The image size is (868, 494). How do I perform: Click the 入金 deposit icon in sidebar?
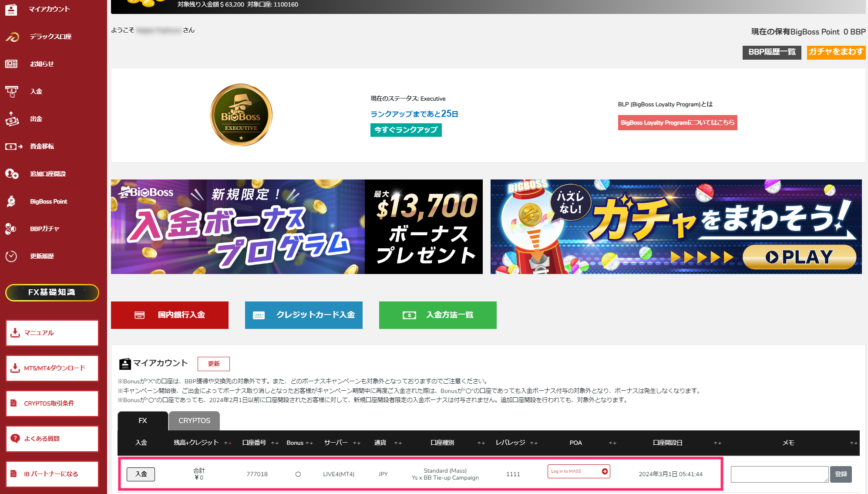[x=11, y=91]
